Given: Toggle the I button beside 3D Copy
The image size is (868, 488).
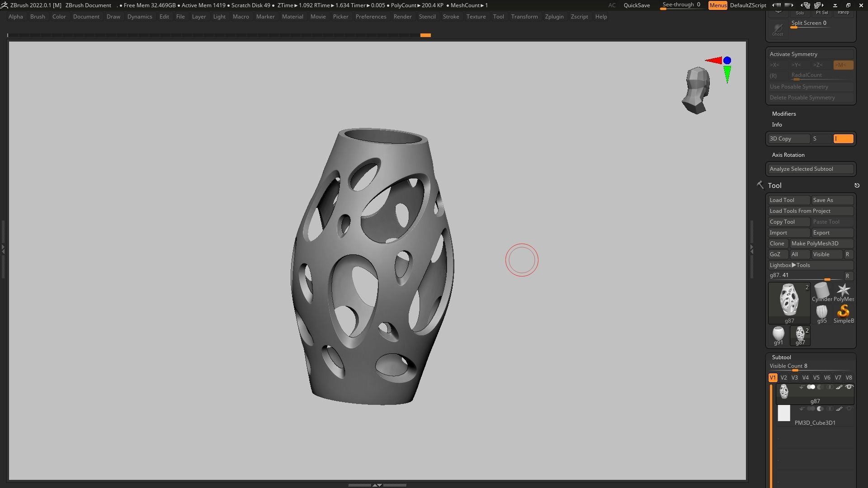Looking at the screenshot, I should click(843, 139).
